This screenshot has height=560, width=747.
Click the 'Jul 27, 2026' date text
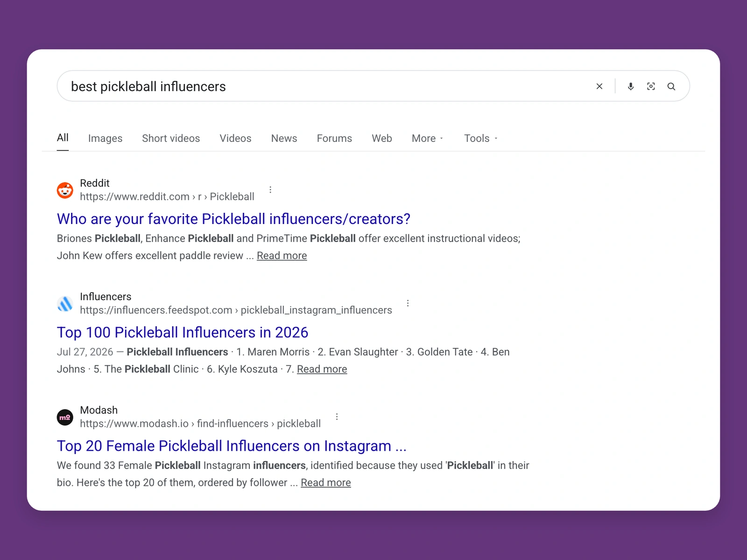(x=85, y=352)
